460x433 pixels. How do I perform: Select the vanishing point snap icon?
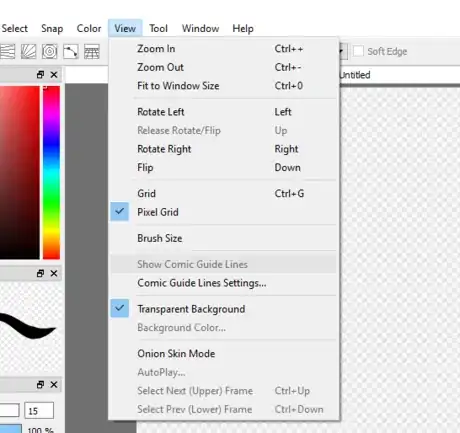pos(28,52)
